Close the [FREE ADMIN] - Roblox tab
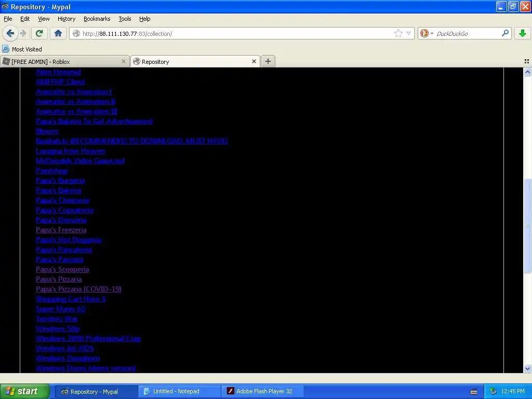532x399 pixels. pyautogui.click(x=124, y=61)
